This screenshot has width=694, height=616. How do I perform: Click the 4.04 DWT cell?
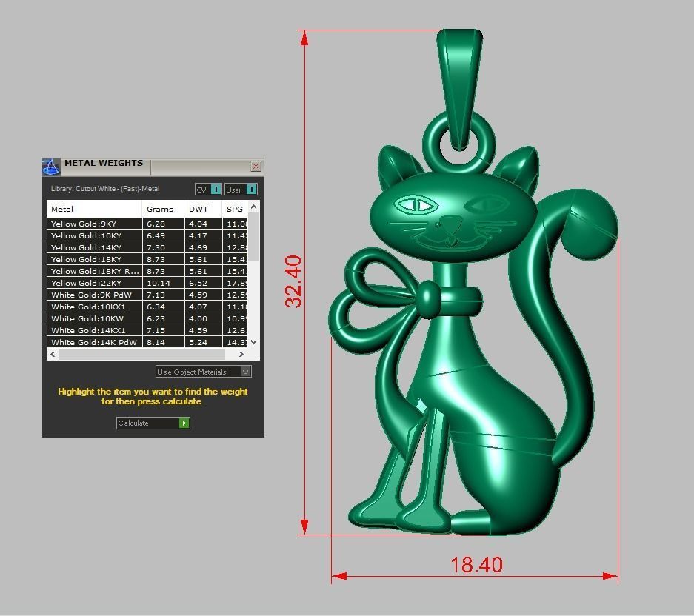(203, 224)
